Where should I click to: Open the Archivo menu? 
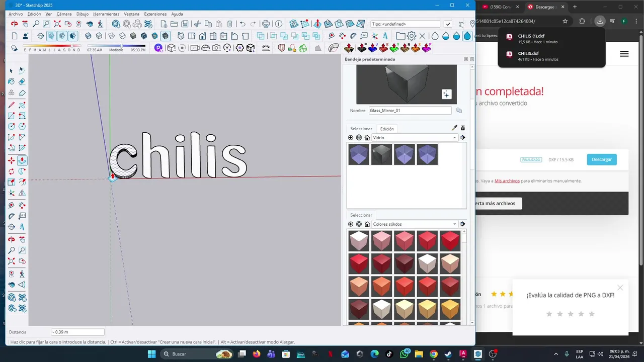point(16,14)
